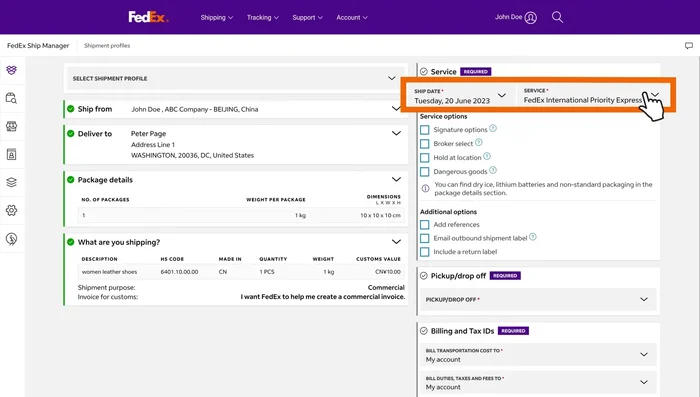Viewport: 700px width, 397px height.
Task: Open the chat feedback icon
Action: [689, 46]
